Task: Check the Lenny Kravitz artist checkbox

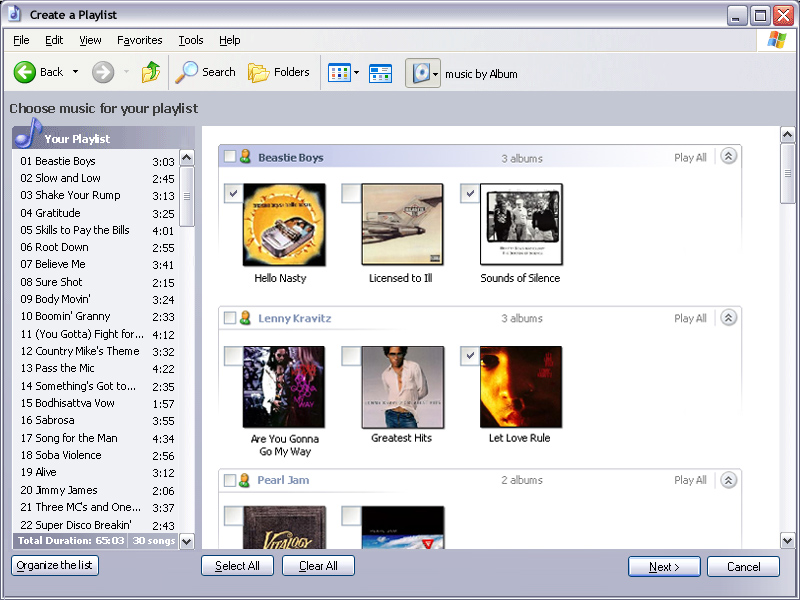Action: [230, 318]
